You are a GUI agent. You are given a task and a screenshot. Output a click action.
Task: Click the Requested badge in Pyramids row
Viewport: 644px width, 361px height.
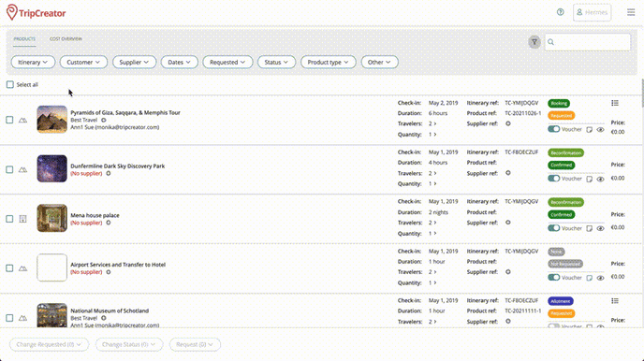pos(561,116)
